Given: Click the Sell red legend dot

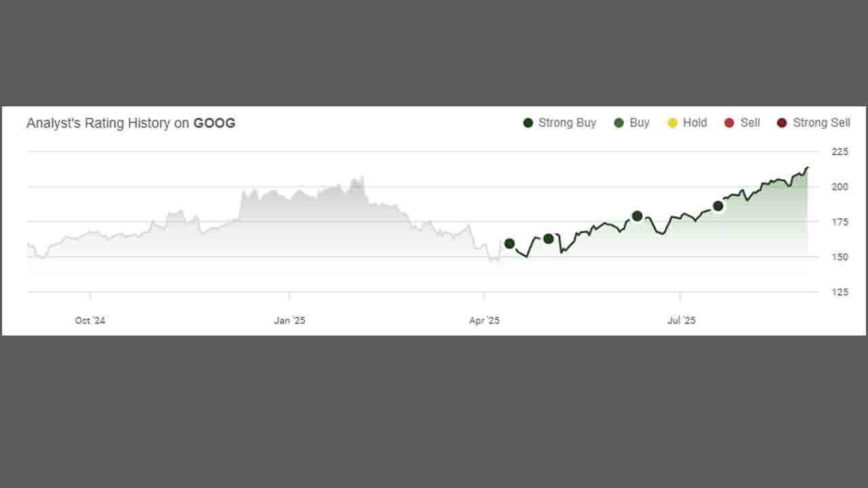Looking at the screenshot, I should (x=730, y=123).
